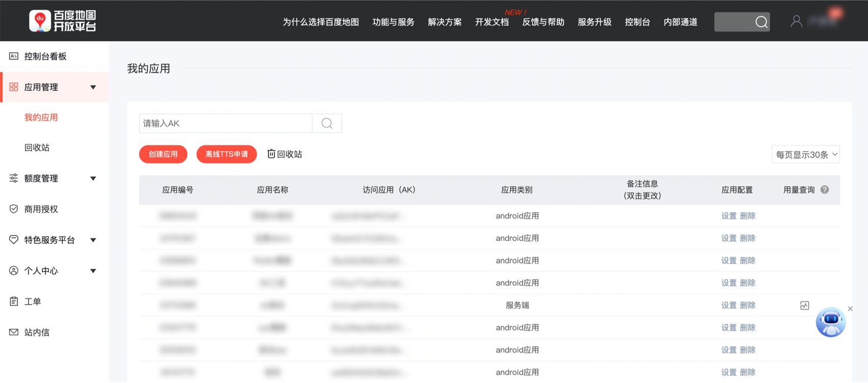Click the 创建应用 button
The image size is (868, 383).
[x=163, y=154]
